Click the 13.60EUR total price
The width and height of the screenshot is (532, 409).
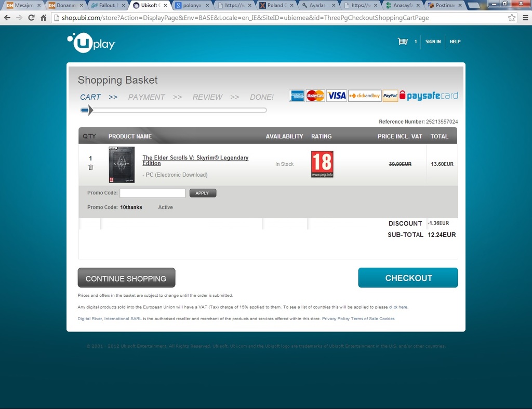click(442, 164)
